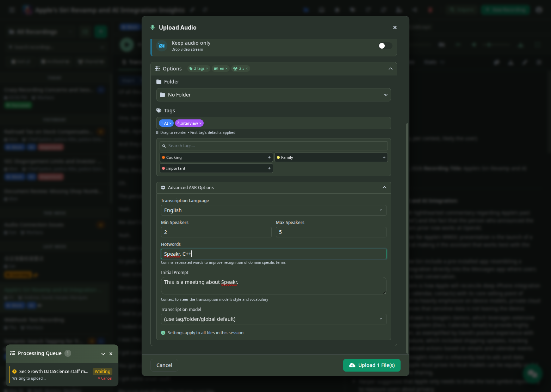The image size is (551, 392).
Task: Remove the Interview tag
Action: (x=200, y=123)
